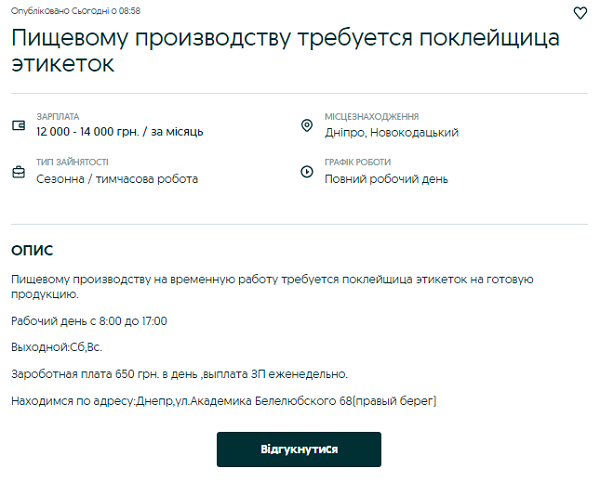Click the ОПИС section heading

click(x=32, y=250)
